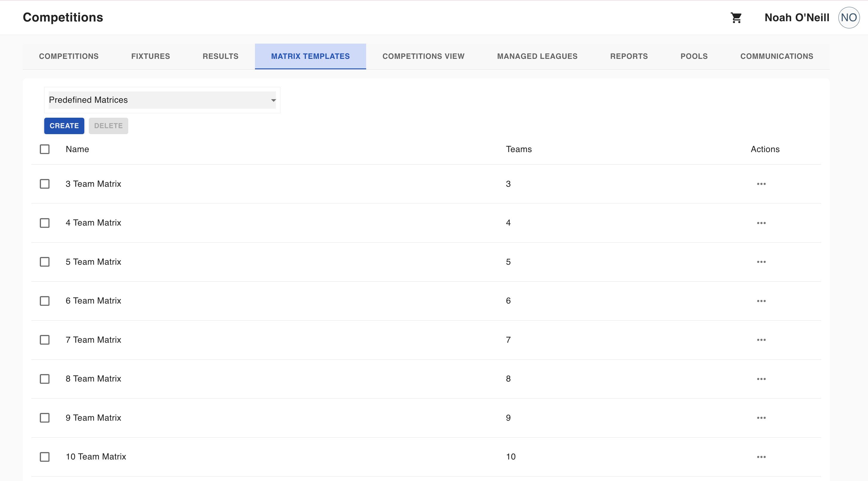Check the 3 Team Matrix checkbox

click(x=45, y=184)
